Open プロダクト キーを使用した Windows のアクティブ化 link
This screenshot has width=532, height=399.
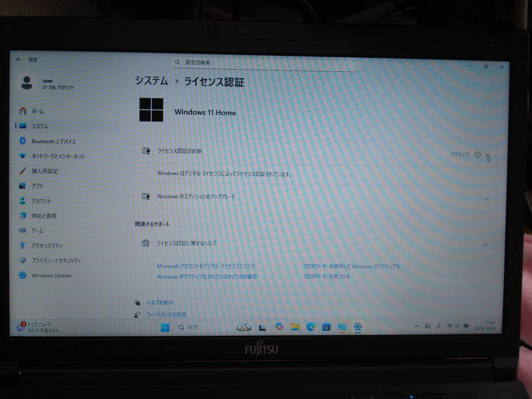(x=352, y=266)
